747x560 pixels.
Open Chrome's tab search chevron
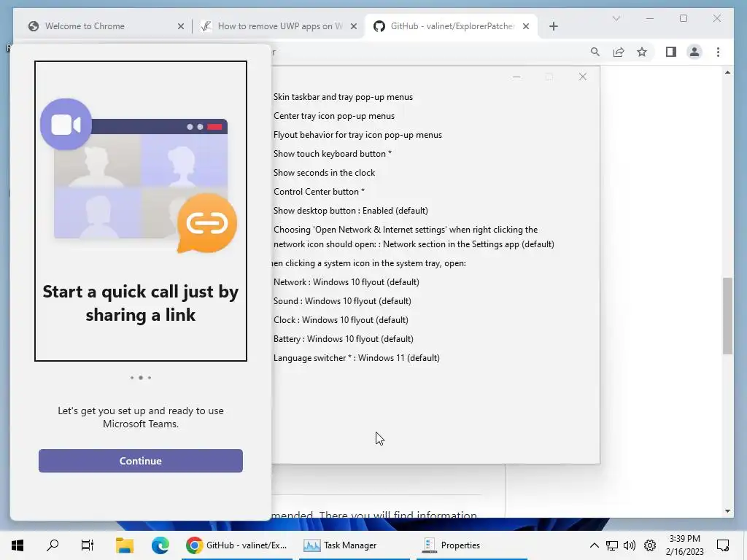click(x=616, y=18)
